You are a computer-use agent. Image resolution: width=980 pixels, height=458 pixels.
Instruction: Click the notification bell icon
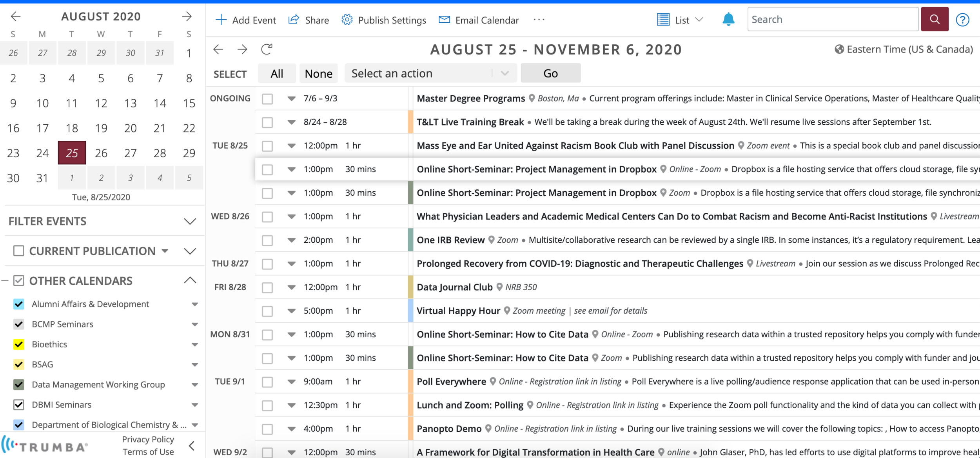coord(728,19)
